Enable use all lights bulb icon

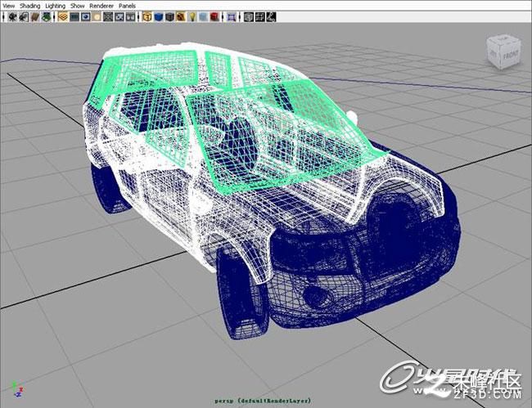point(192,16)
